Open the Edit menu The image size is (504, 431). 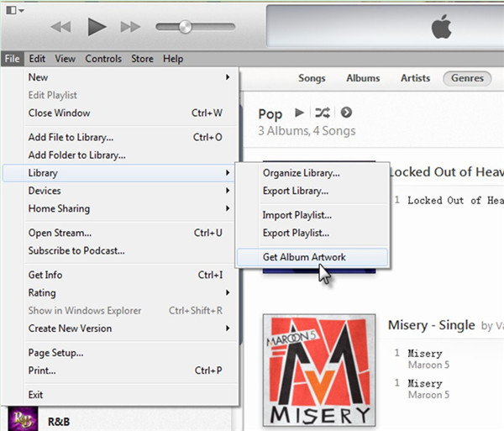(x=37, y=59)
